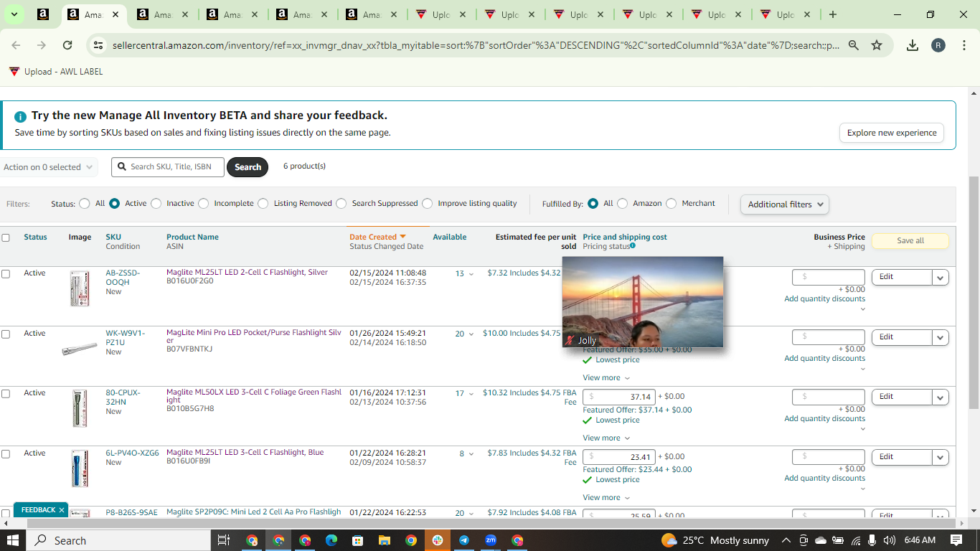The image size is (980, 551).
Task: Select the Search Suppressed status filter
Action: (341, 204)
